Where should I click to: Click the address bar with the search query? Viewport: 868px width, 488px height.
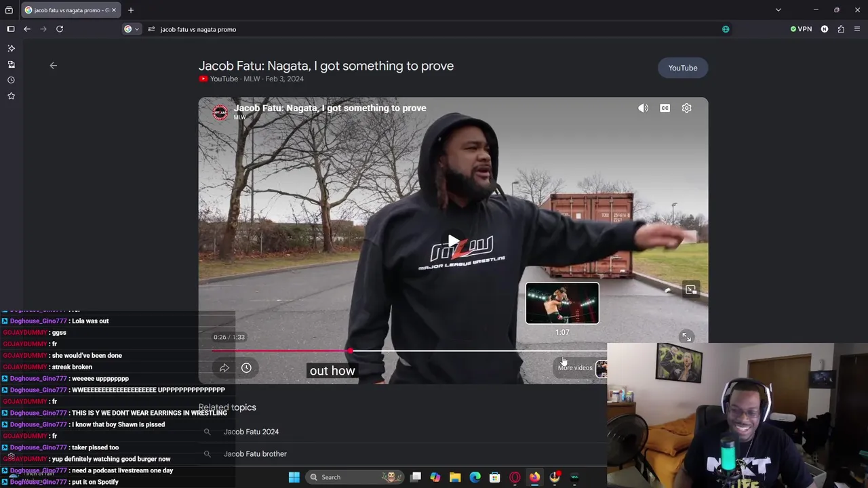[434, 29]
